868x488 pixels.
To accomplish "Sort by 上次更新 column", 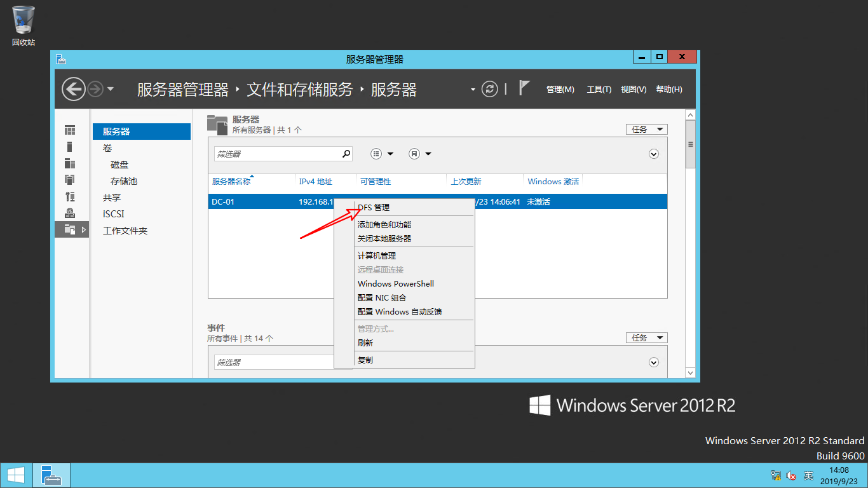I will 466,181.
